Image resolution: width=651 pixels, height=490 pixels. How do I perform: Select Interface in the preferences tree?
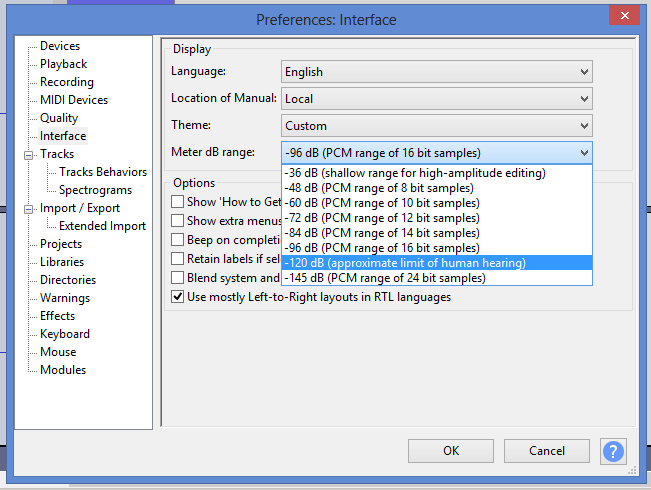point(63,136)
